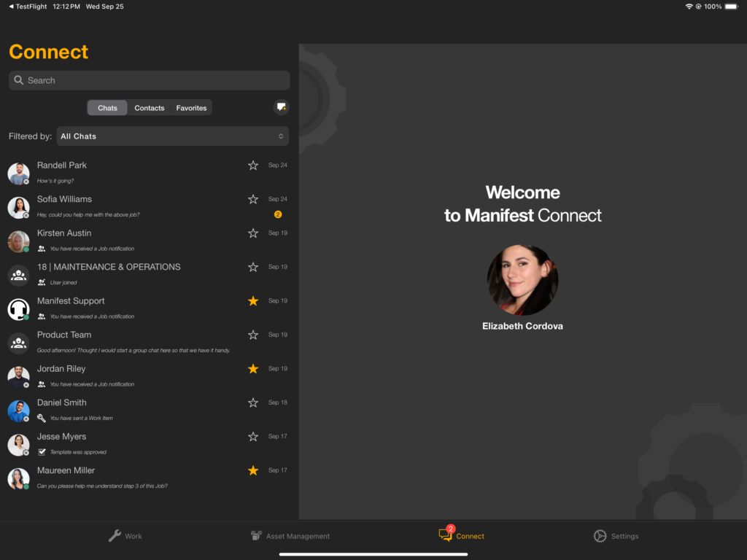Viewport: 747px width, 560px height.
Task: Tap the job notification icon under Manifest Support
Action: click(42, 316)
